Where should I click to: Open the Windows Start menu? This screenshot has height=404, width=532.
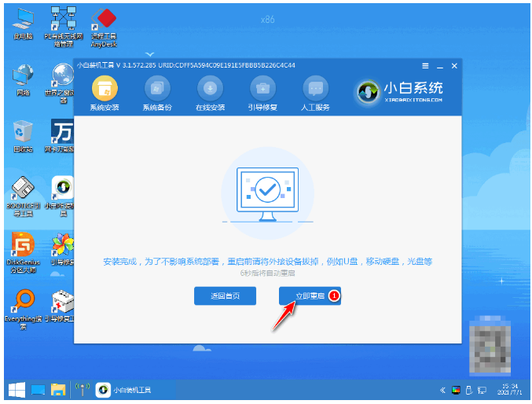(17, 390)
